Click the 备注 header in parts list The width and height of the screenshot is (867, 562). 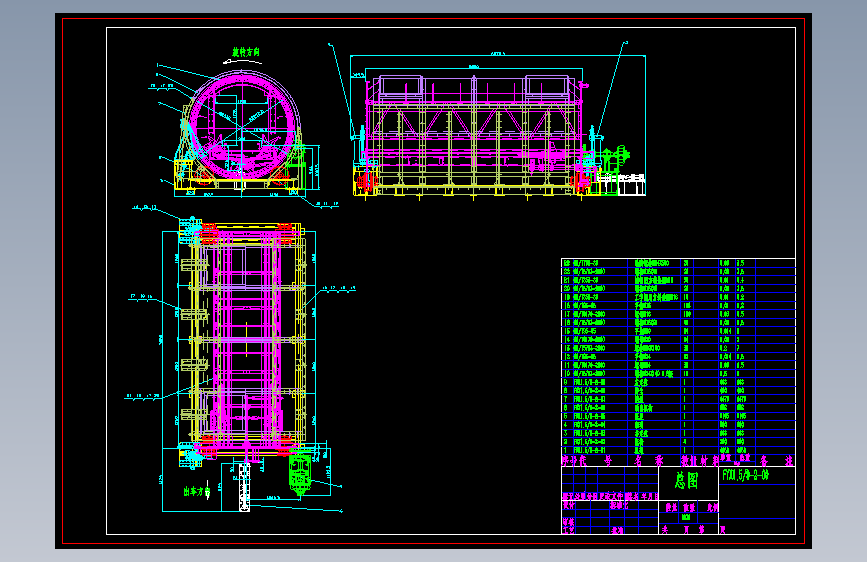point(776,460)
